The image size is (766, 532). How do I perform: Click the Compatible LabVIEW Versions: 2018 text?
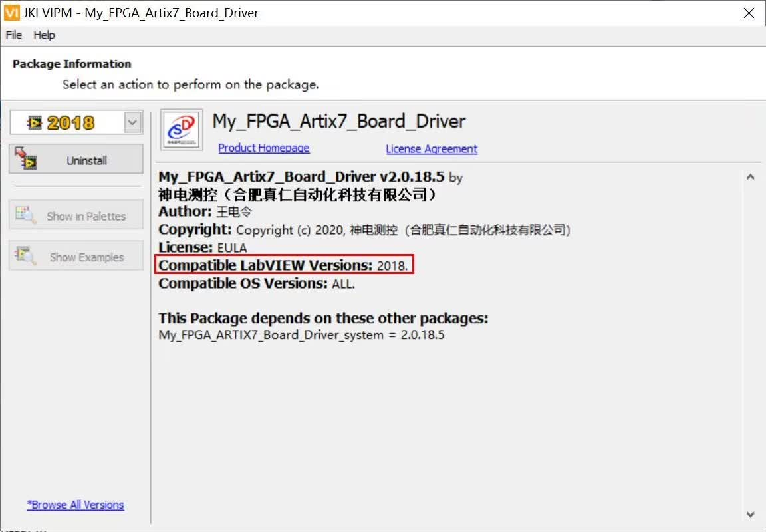(283, 265)
